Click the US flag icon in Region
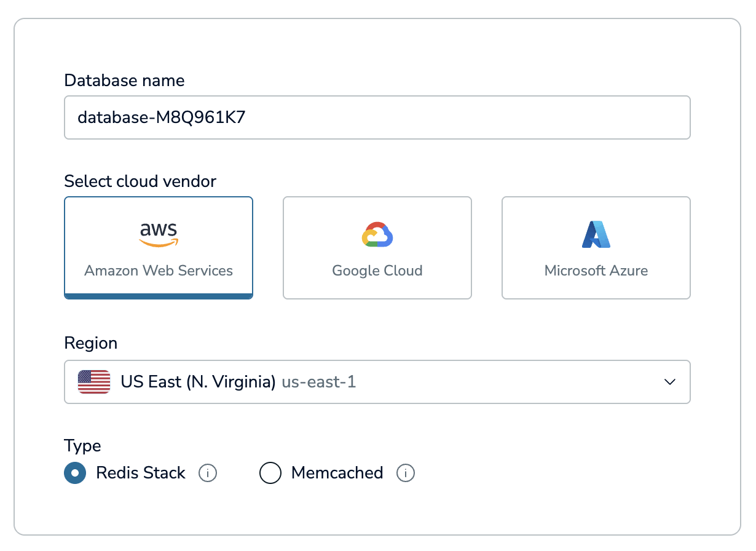This screenshot has width=756, height=551. pos(94,382)
